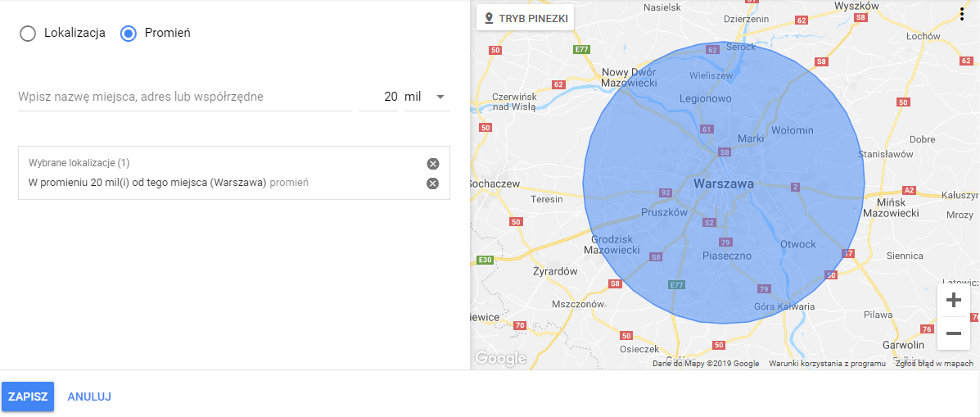The height and width of the screenshot is (417, 980).
Task: Remove all selected locations with top X icon
Action: [433, 164]
